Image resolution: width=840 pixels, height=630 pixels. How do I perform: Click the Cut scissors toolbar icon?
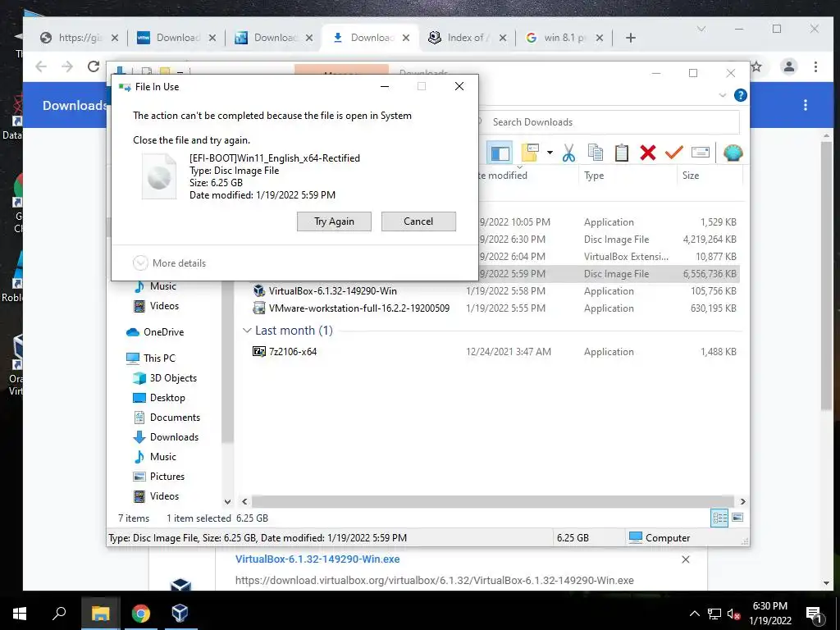coord(569,153)
